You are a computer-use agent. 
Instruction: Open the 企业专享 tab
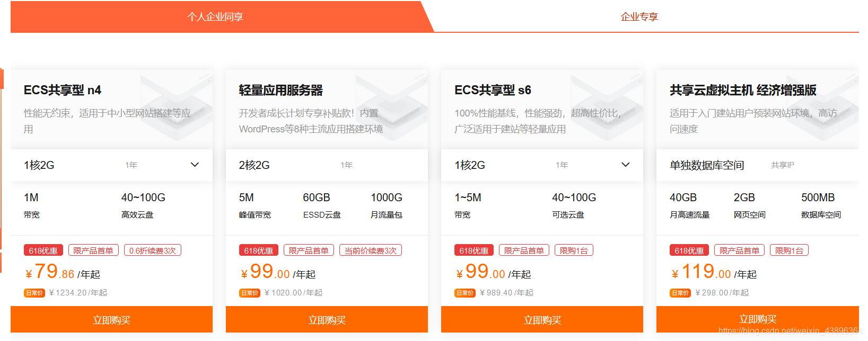tap(639, 17)
